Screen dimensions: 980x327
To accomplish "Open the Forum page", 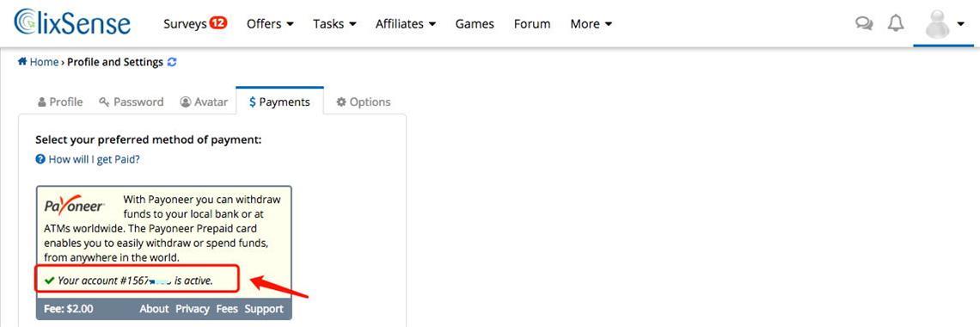I will 532,24.
